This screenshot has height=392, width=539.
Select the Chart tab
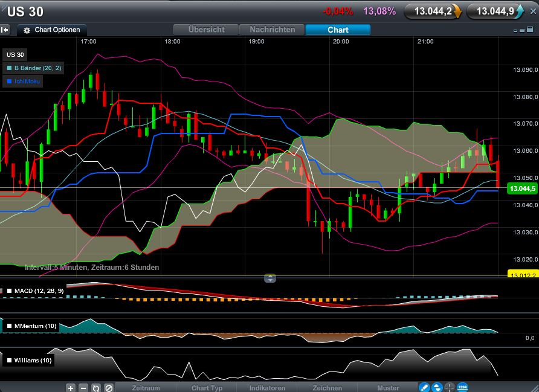point(338,30)
